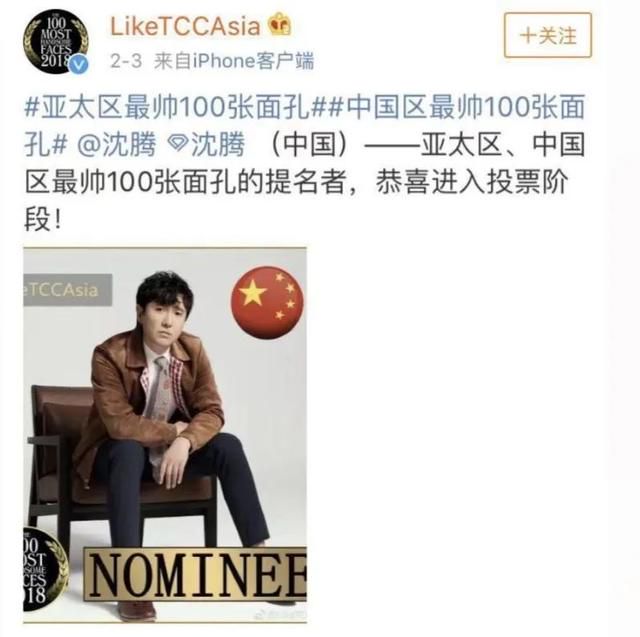The width and height of the screenshot is (640, 637).
Task: Tap the 来自iPhone客户端 source label
Action: (x=234, y=61)
